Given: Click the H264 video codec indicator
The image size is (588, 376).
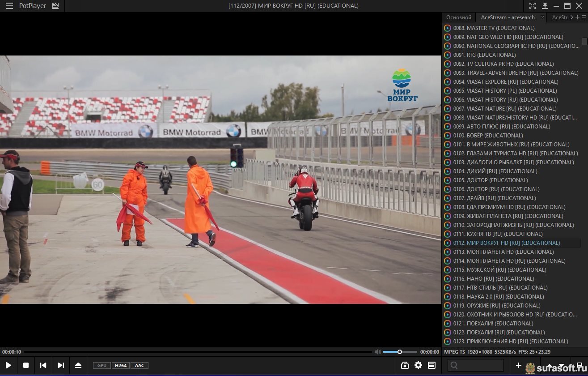Looking at the screenshot, I should tap(121, 365).
